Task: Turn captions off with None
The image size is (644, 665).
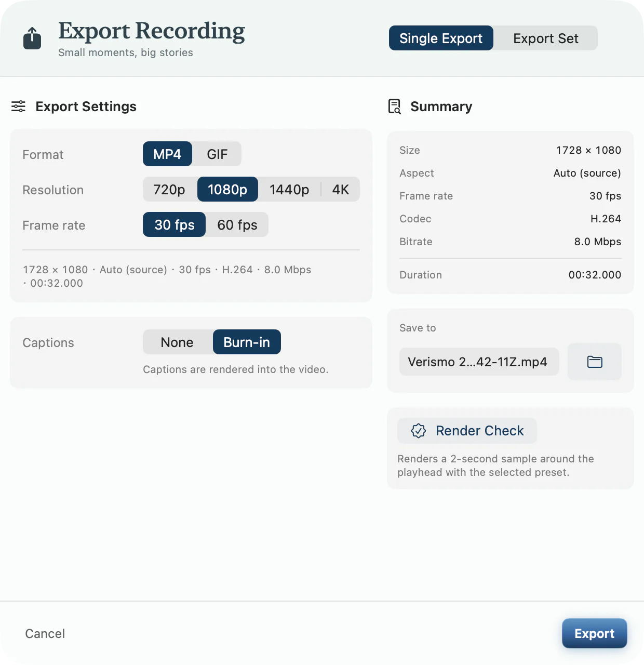Action: click(177, 342)
